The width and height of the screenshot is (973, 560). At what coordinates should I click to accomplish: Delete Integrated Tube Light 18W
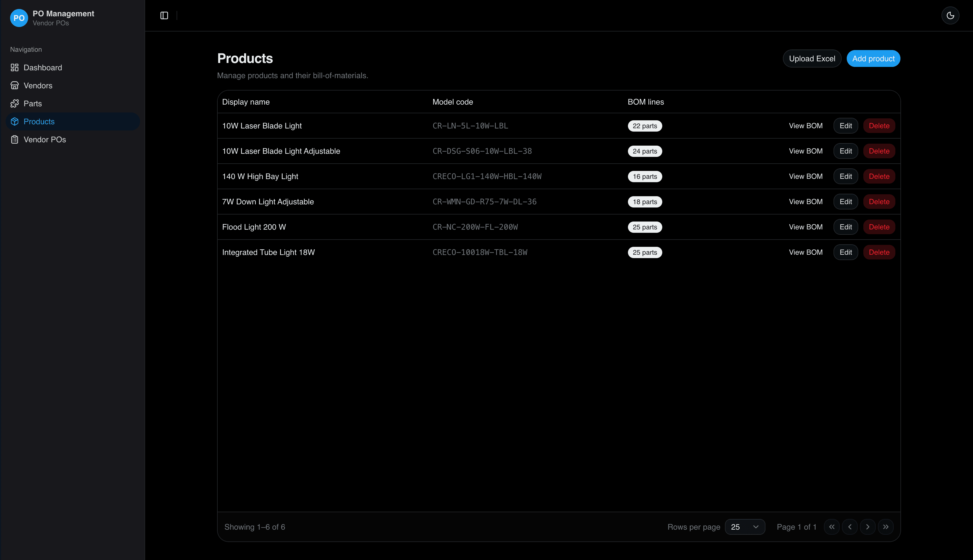tap(879, 252)
